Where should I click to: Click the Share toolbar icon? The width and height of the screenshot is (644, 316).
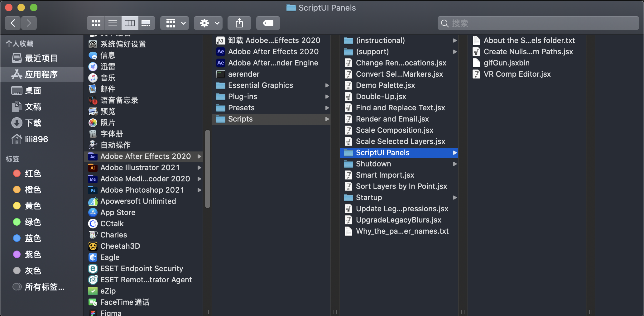click(239, 23)
